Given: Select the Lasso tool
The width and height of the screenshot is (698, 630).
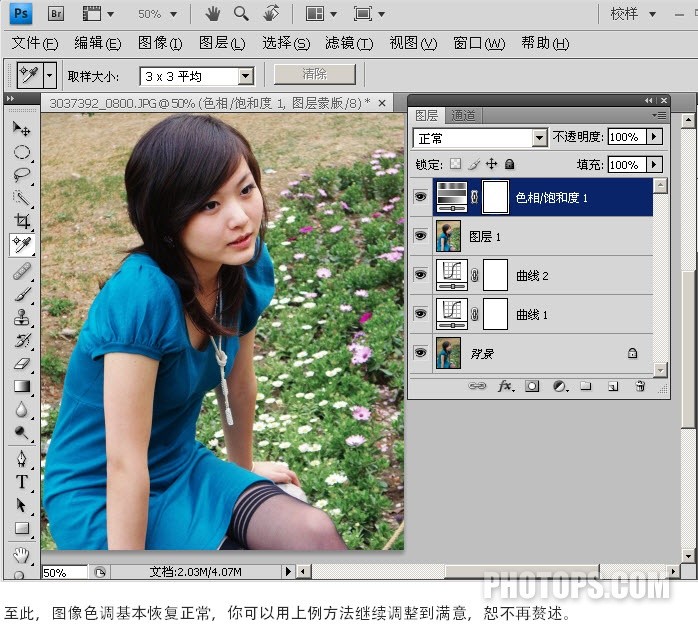Looking at the screenshot, I should (21, 175).
